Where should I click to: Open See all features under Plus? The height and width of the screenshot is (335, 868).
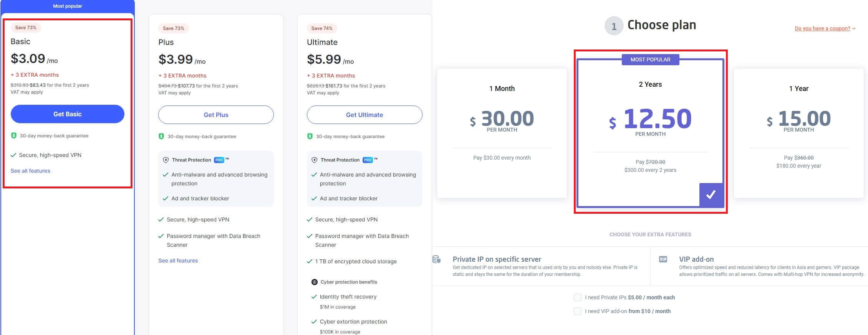click(178, 261)
